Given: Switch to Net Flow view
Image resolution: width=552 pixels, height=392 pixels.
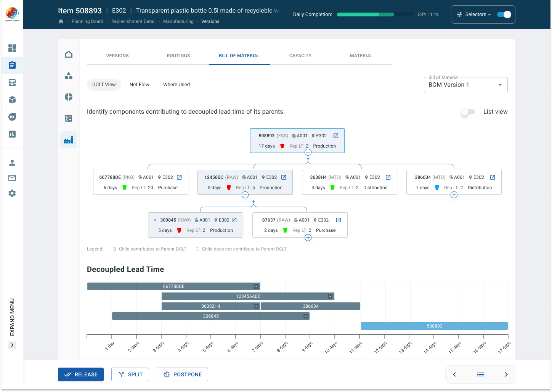Looking at the screenshot, I should click(x=140, y=85).
